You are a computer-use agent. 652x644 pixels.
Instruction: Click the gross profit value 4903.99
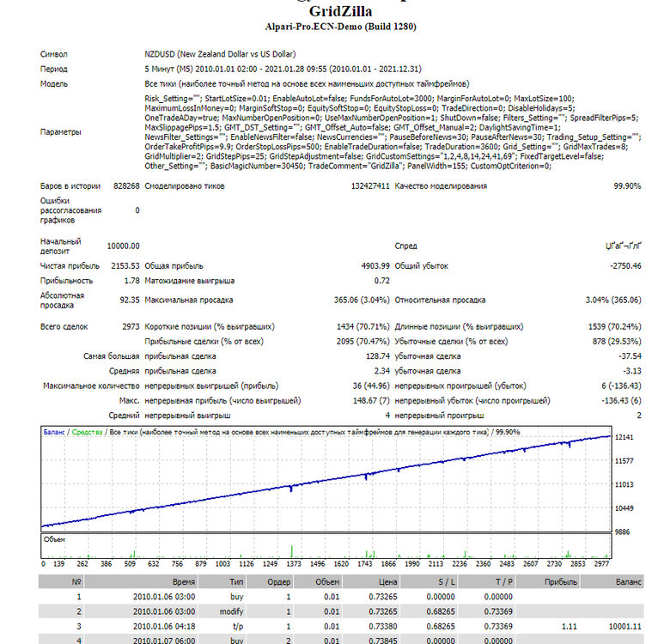click(x=375, y=266)
